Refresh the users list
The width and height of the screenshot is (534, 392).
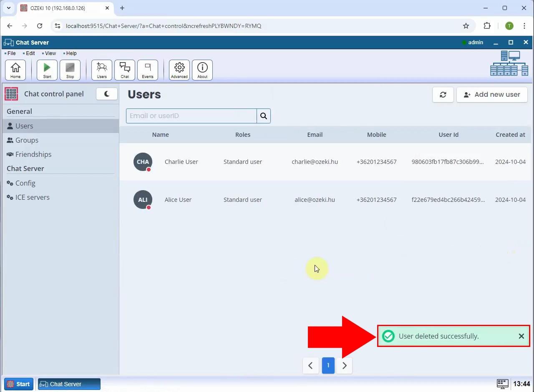443,95
